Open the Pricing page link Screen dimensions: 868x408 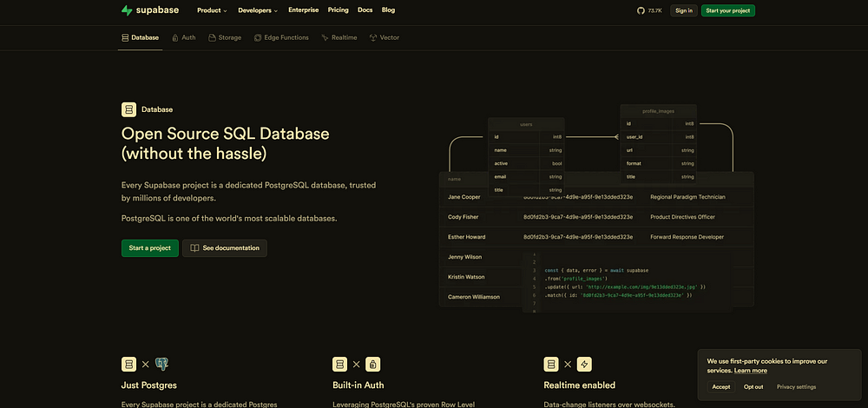click(x=339, y=10)
